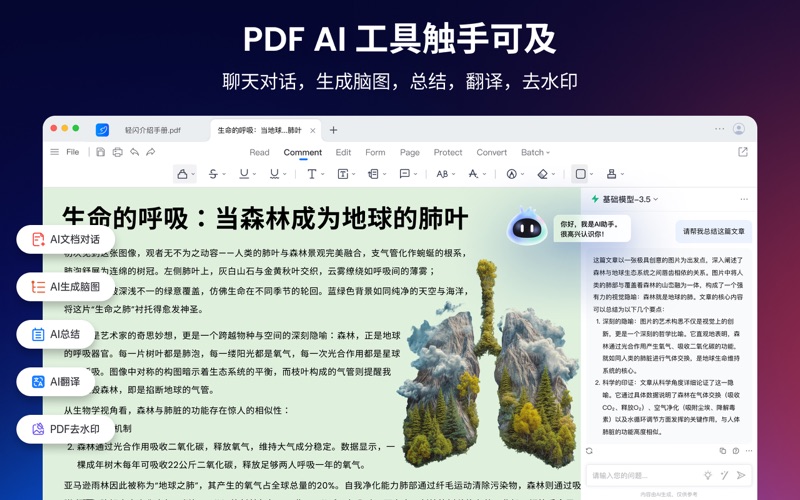Select the Comment bubble tool
Image resolution: width=800 pixels, height=500 pixels.
point(405,174)
